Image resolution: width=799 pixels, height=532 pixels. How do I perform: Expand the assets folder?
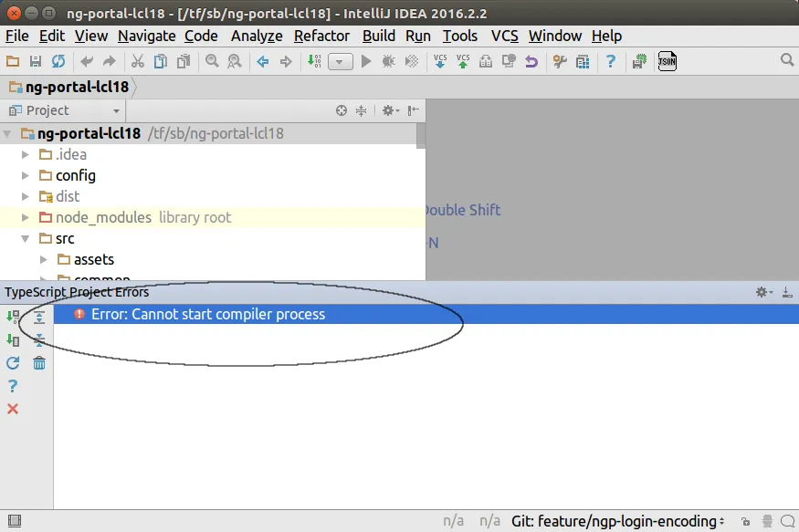[43, 260]
